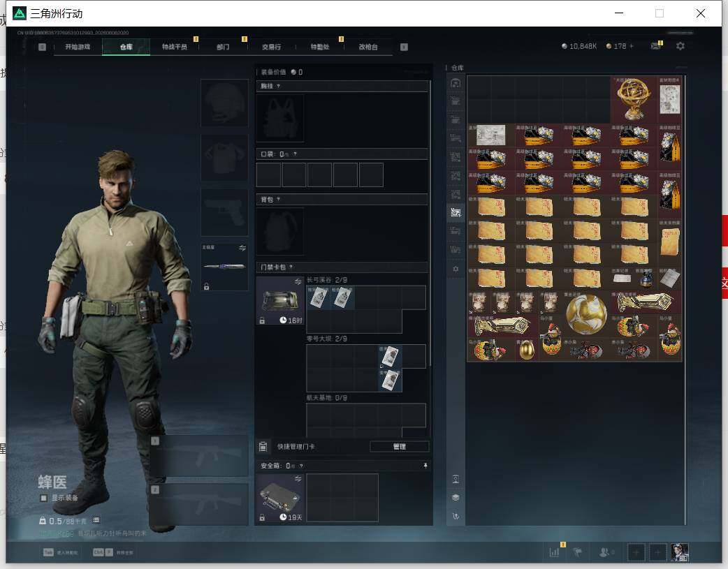This screenshot has width=728, height=569.
Task: Click the first empty pocket slot
Action: click(x=268, y=175)
